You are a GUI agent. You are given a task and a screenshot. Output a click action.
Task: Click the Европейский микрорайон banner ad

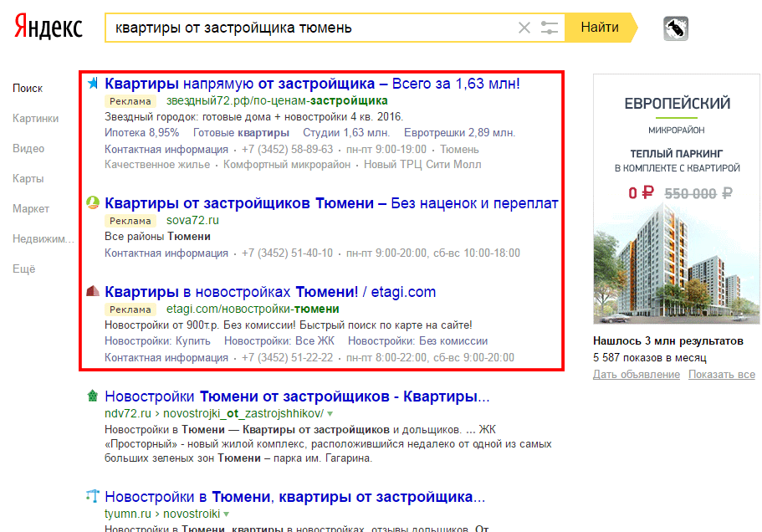pyautogui.click(x=677, y=199)
